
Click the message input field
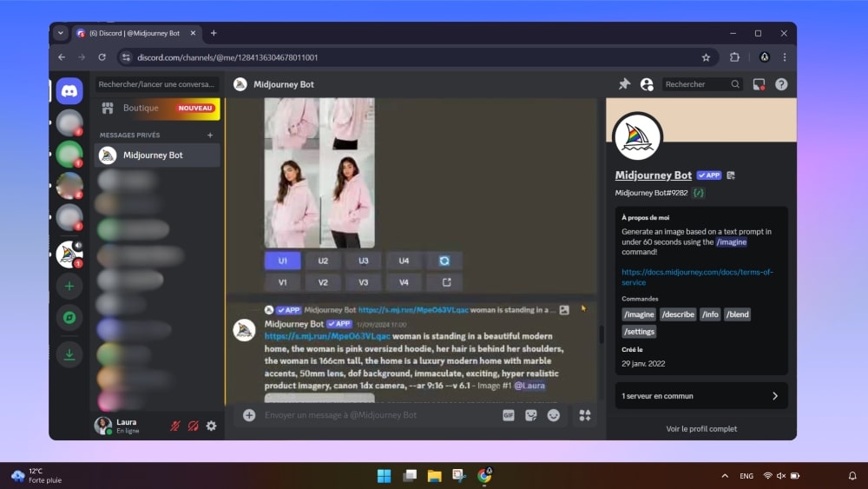point(379,415)
